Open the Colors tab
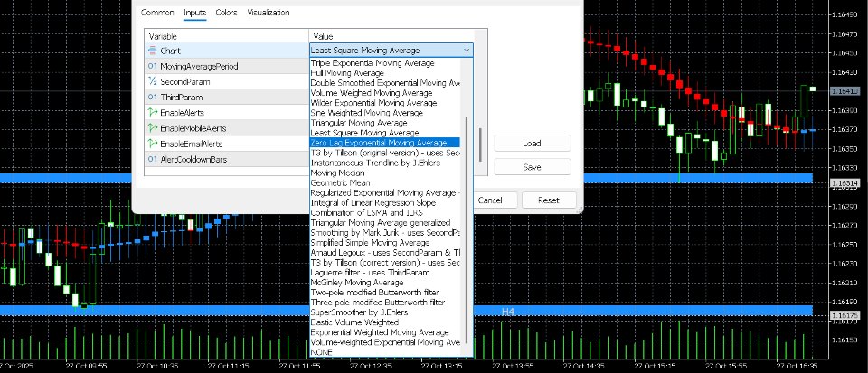The height and width of the screenshot is (373, 868). click(226, 12)
